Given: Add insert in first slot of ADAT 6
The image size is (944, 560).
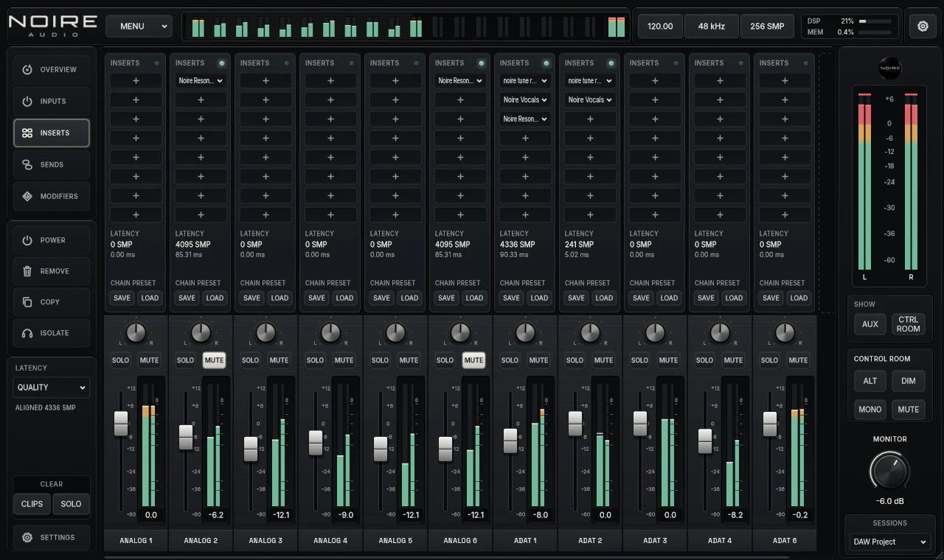Looking at the screenshot, I should (x=785, y=81).
